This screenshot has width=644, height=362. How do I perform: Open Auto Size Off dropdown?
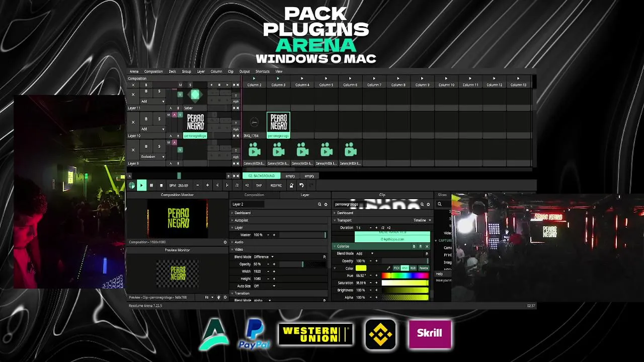click(x=264, y=286)
